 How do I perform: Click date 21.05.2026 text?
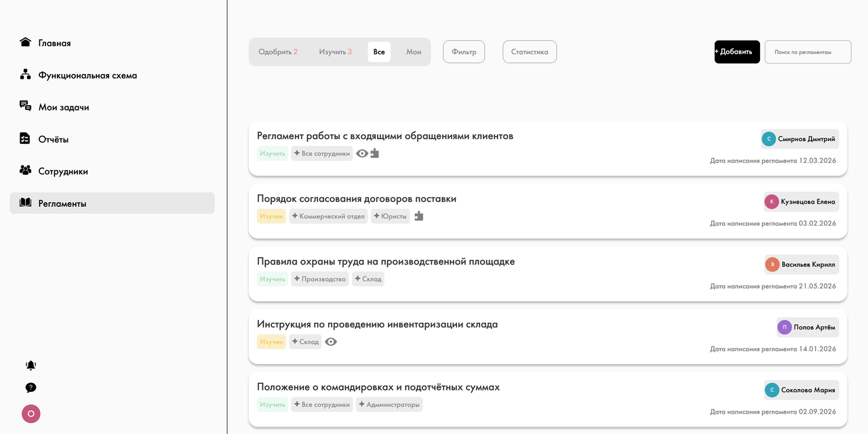(818, 286)
